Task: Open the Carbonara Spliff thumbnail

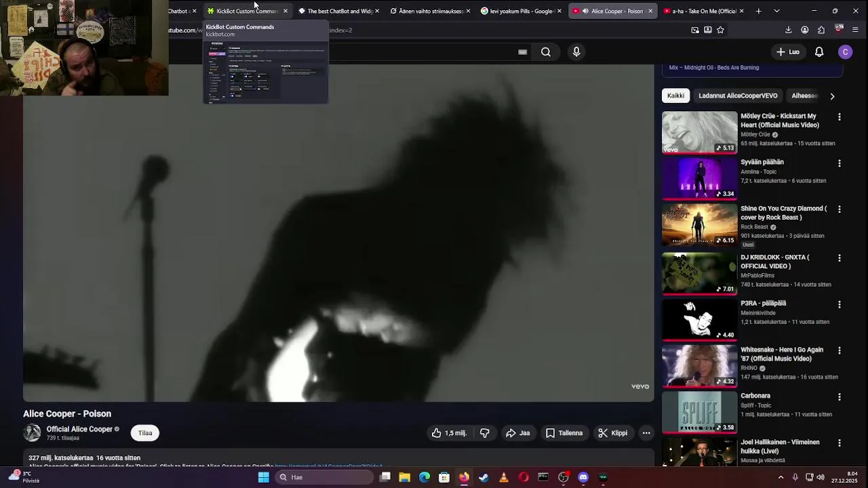Action: pyautogui.click(x=699, y=412)
